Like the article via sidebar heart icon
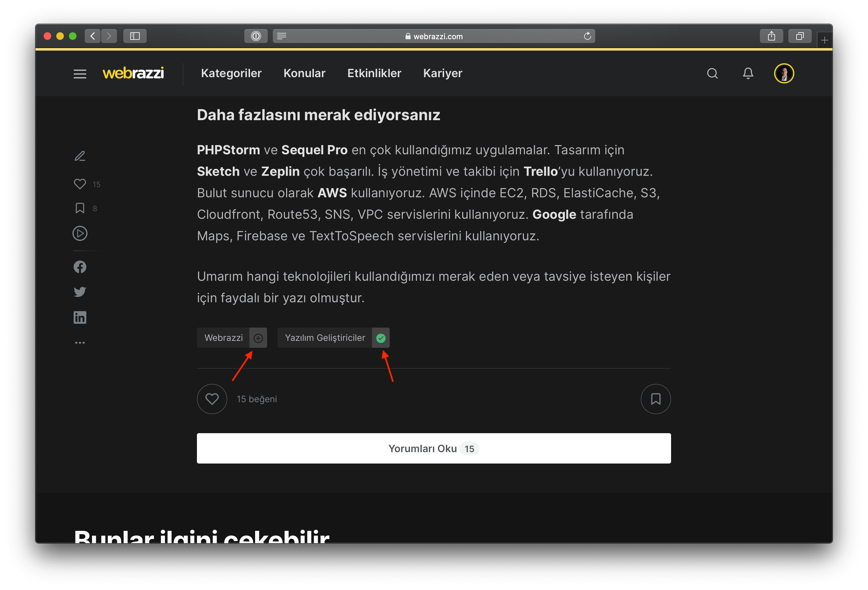Screen dimensions: 868x590 point(80,184)
